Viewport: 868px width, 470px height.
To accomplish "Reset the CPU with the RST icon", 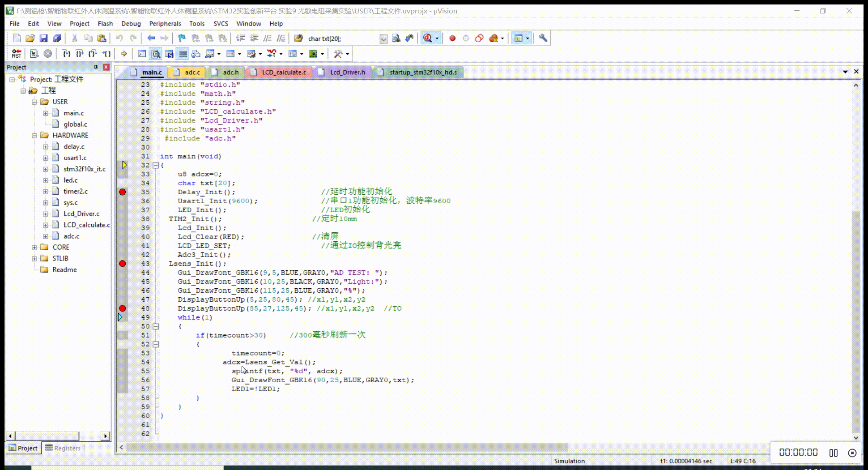I will click(x=17, y=54).
